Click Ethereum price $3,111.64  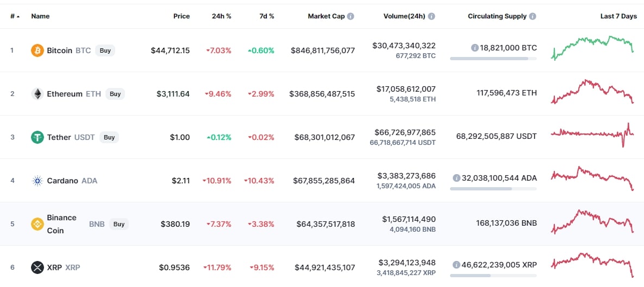pyautogui.click(x=173, y=94)
